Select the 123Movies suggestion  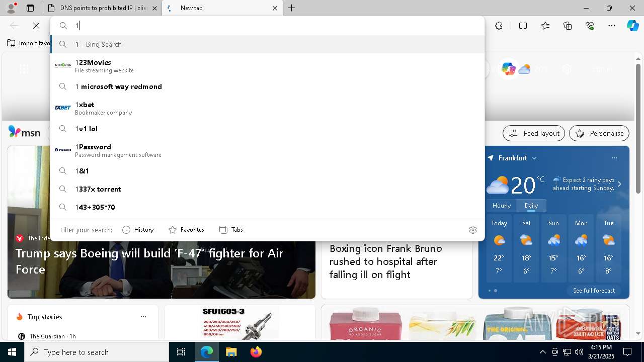click(x=268, y=65)
